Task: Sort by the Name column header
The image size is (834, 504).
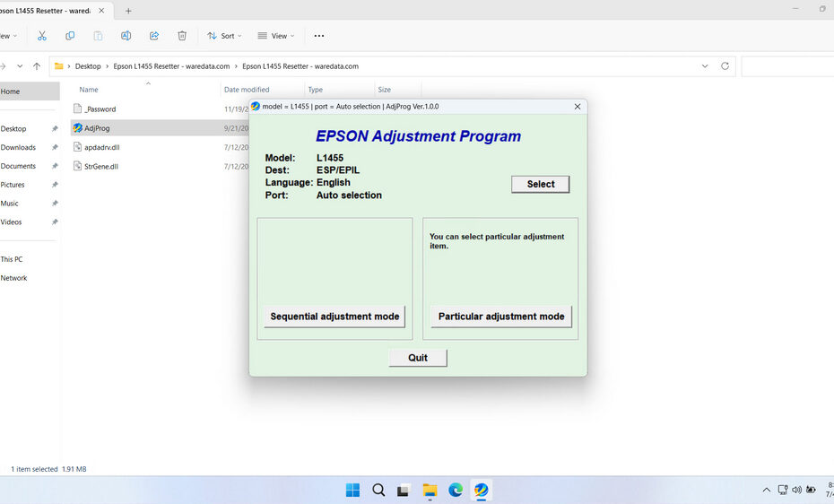Action: pos(89,90)
